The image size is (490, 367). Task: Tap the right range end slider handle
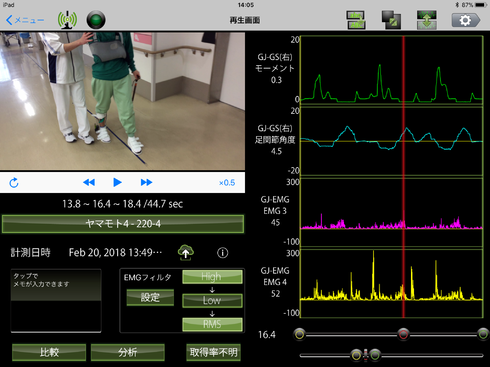click(483, 334)
